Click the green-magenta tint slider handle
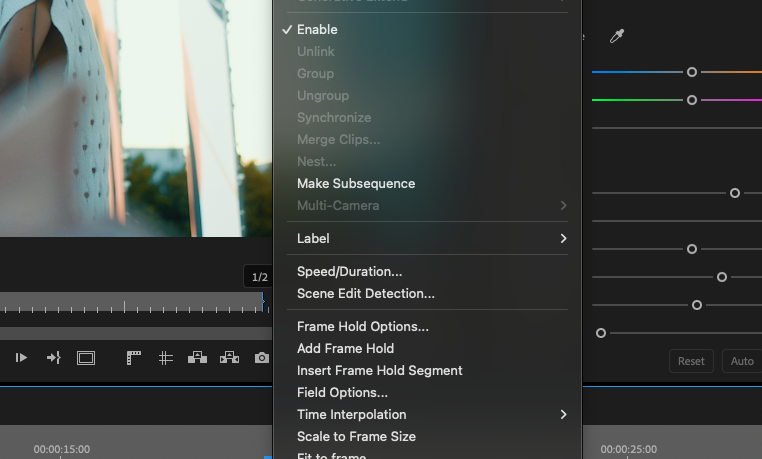The image size is (762, 459). pos(691,100)
